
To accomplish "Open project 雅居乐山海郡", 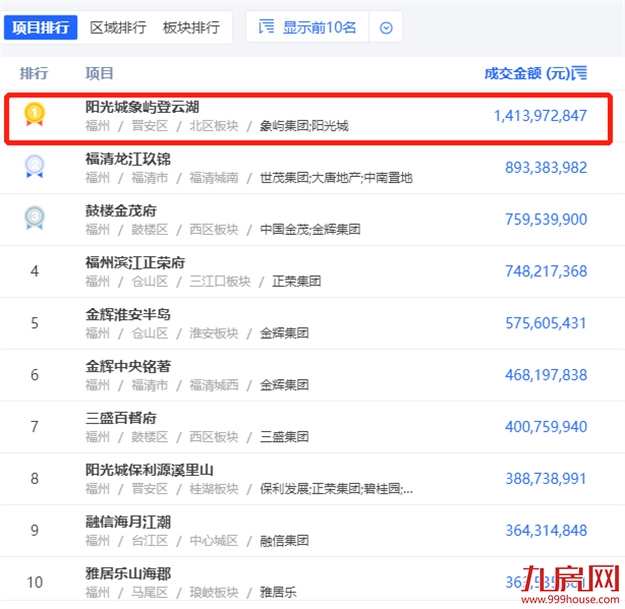I will [x=128, y=574].
